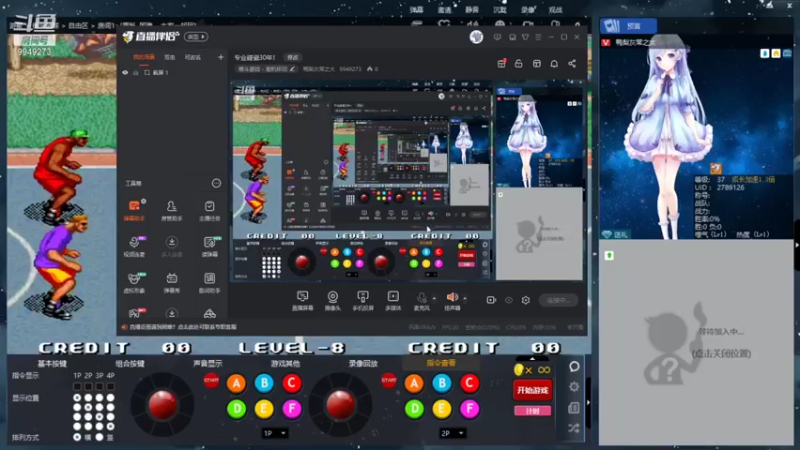
Task: Click the 1P red joystick ball
Action: [x=162, y=403]
